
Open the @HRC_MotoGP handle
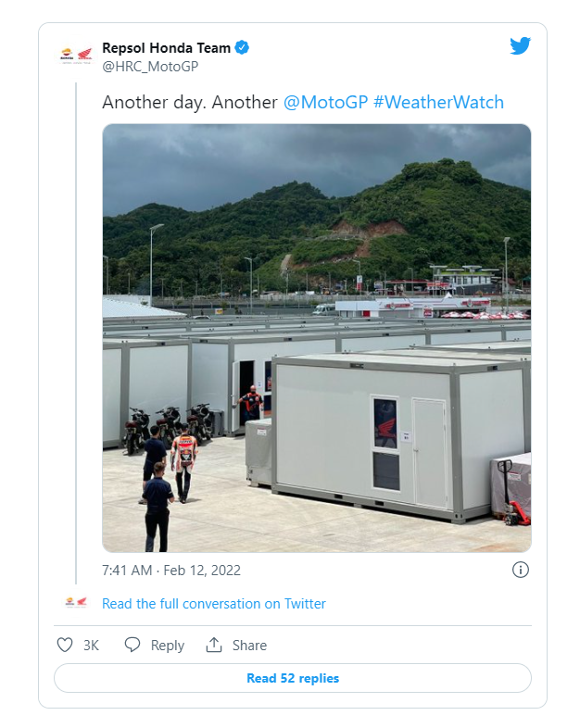pos(150,67)
